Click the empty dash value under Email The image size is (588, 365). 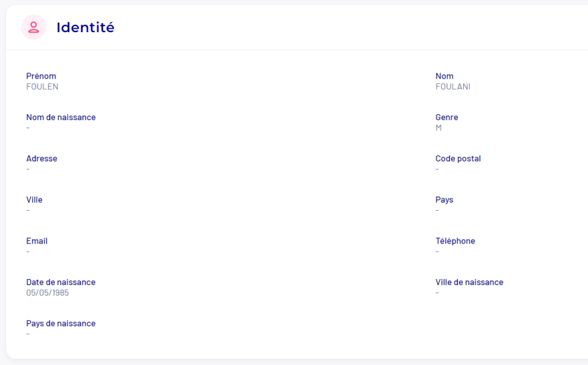(28, 252)
